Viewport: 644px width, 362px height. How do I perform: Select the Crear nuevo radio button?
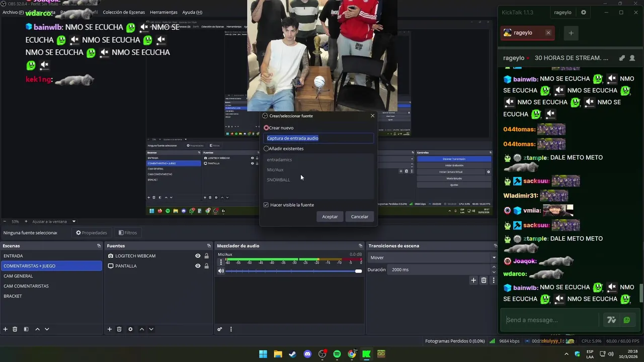[266, 128]
